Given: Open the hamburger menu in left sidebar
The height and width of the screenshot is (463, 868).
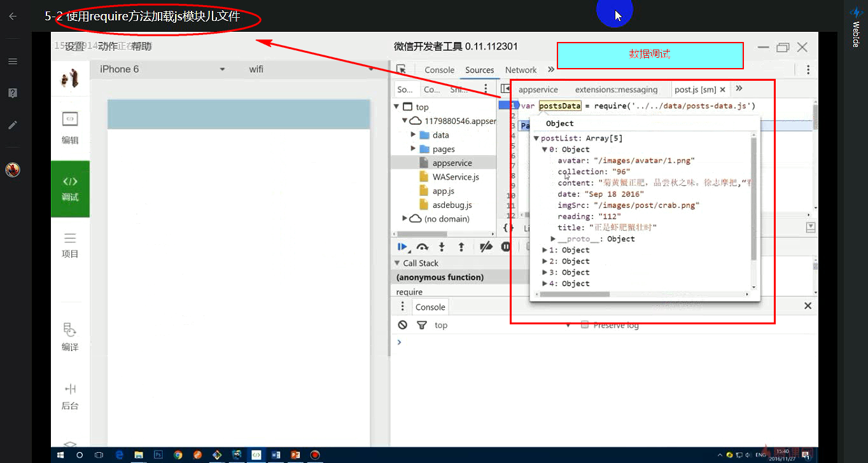Looking at the screenshot, I should point(12,62).
